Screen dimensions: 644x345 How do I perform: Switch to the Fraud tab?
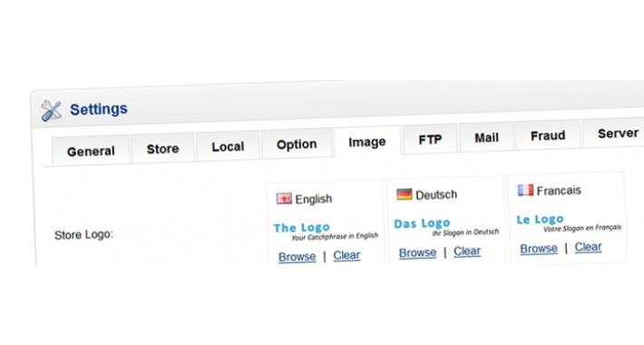tap(548, 135)
